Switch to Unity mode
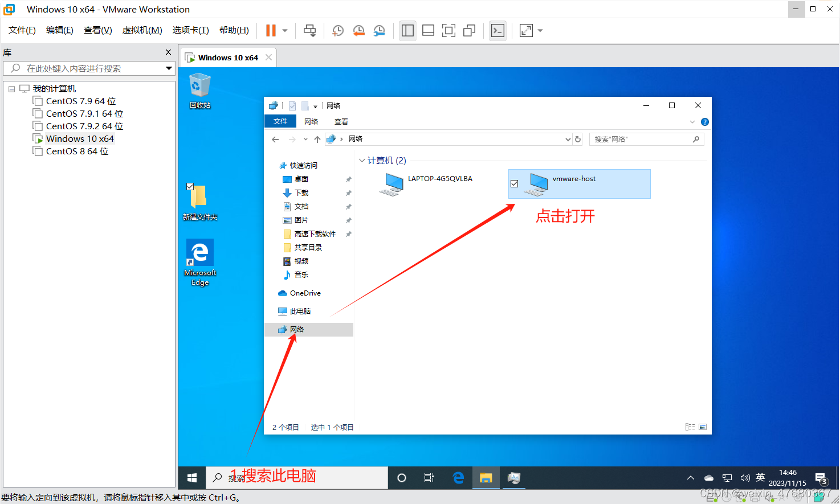Screen dimensions: 840x504 469,31
